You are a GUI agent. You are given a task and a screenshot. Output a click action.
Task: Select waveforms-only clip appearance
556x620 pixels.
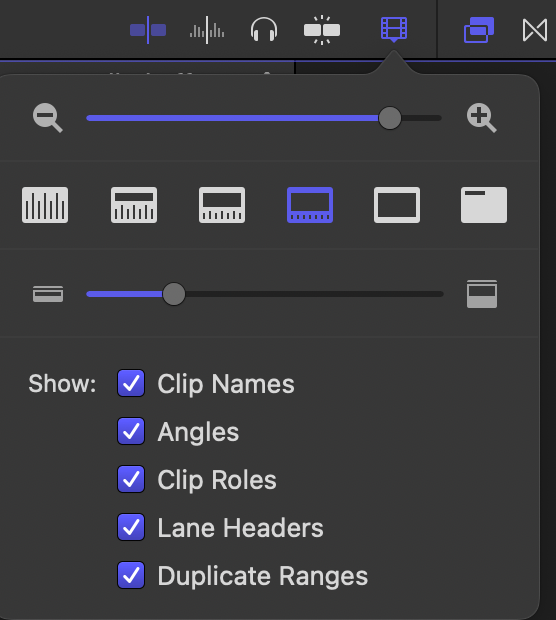point(45,205)
